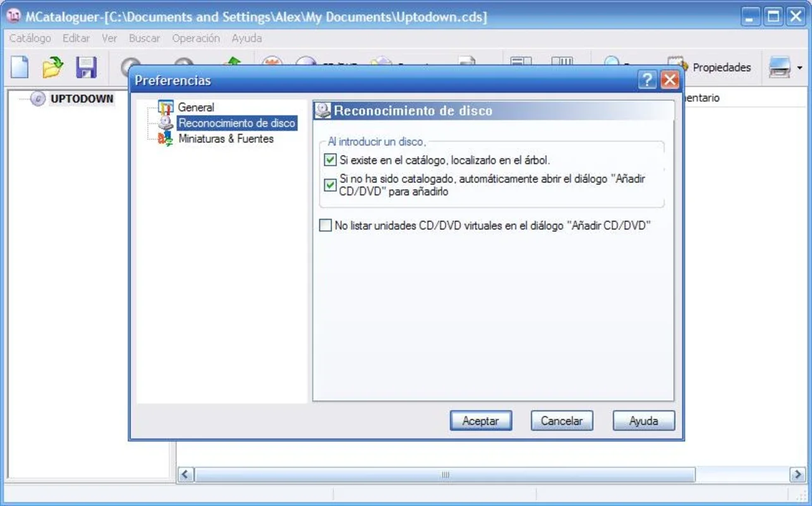
Task: Click the General category icon
Action: (x=166, y=108)
